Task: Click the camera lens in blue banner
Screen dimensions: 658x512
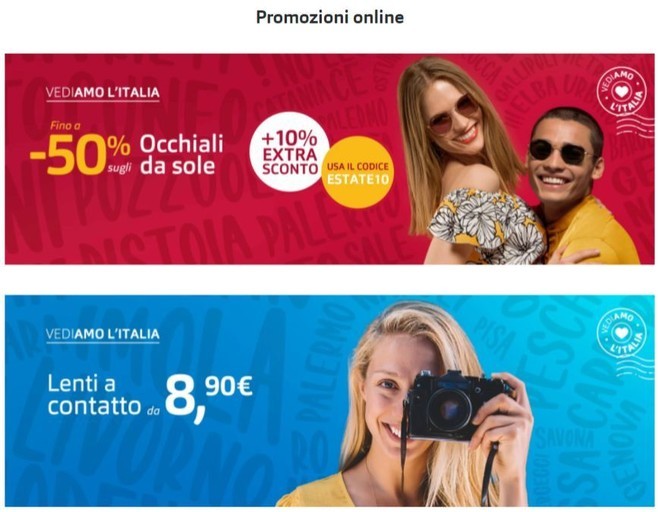Action: [x=449, y=409]
